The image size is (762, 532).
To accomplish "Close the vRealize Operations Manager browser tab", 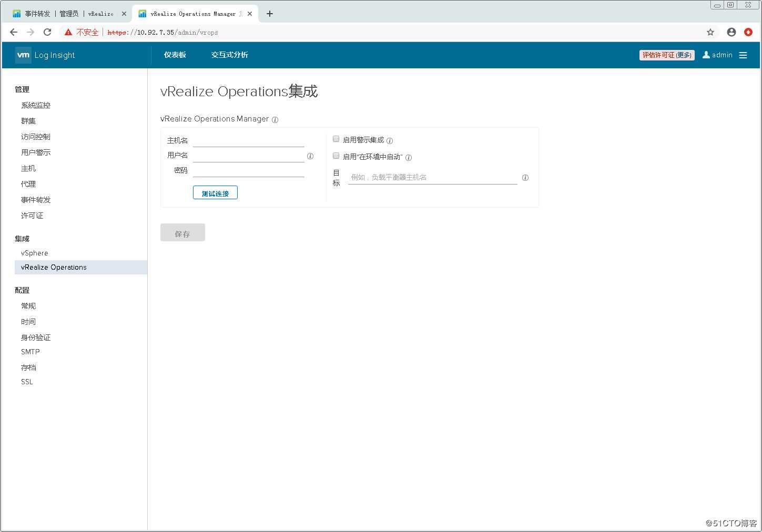I will point(250,14).
